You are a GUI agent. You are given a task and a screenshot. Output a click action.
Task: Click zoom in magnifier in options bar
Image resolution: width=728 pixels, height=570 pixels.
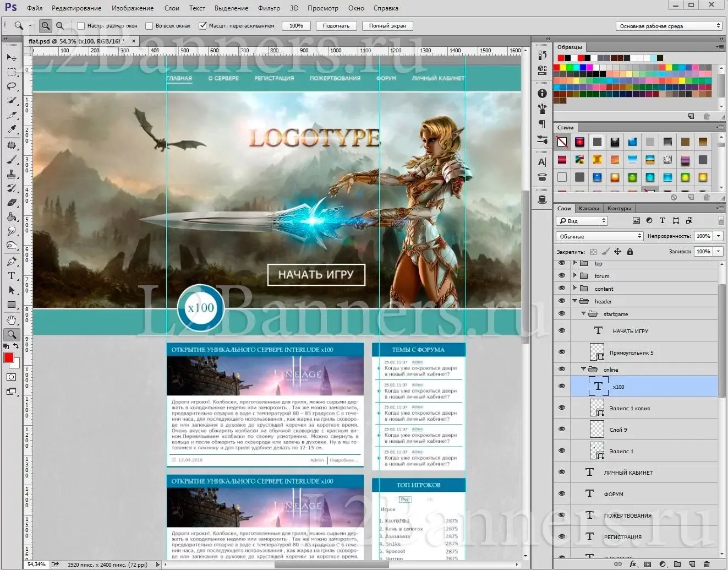click(46, 25)
